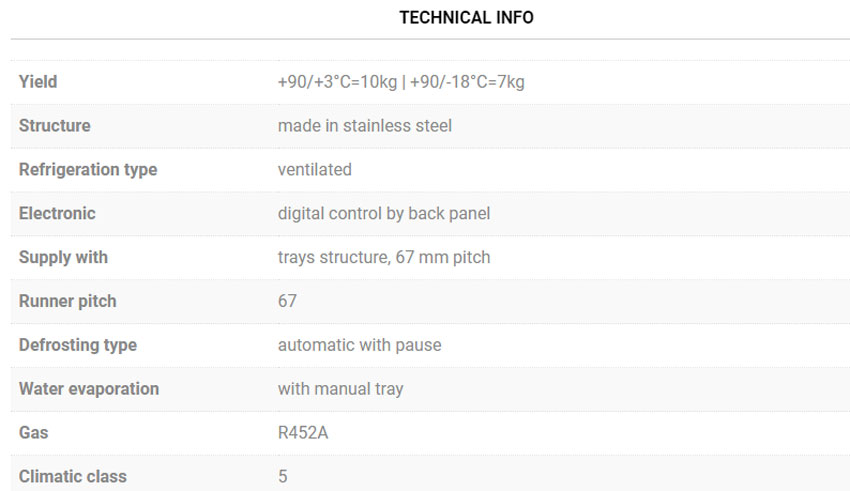Click the 'ventilated' value
Screen dimensions: 850x491
click(x=314, y=170)
